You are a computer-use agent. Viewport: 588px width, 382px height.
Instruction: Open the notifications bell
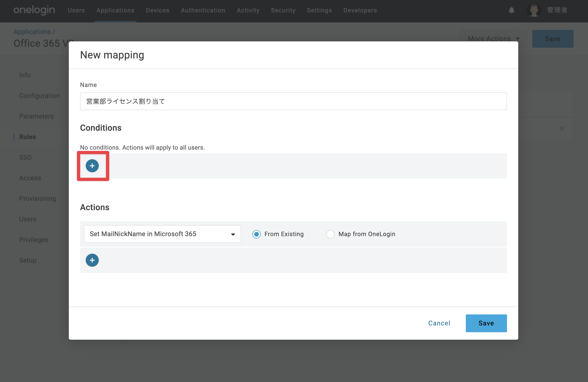click(x=511, y=10)
